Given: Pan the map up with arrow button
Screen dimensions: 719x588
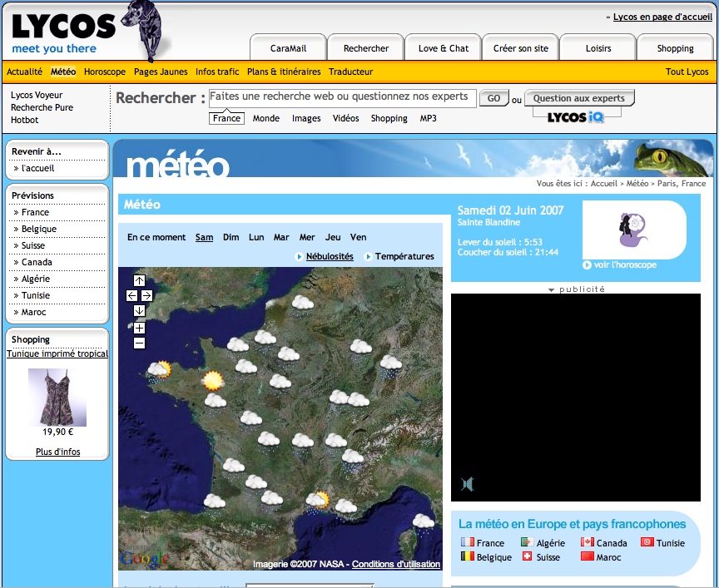Looking at the screenshot, I should (x=140, y=280).
